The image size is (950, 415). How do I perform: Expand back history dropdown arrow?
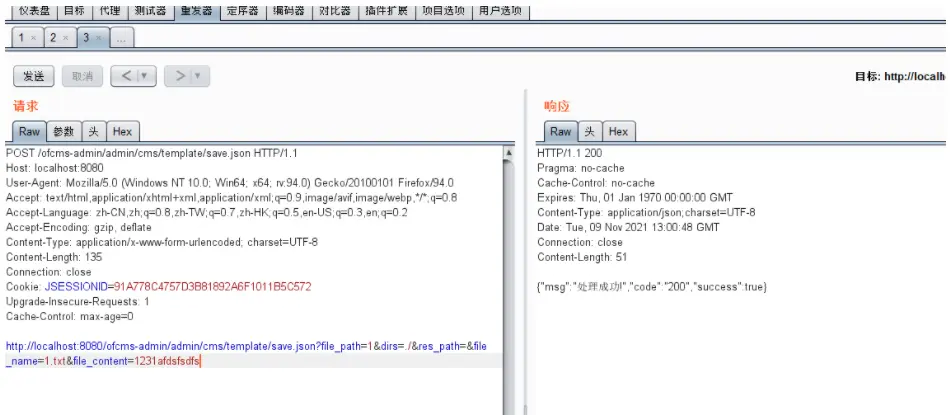145,76
